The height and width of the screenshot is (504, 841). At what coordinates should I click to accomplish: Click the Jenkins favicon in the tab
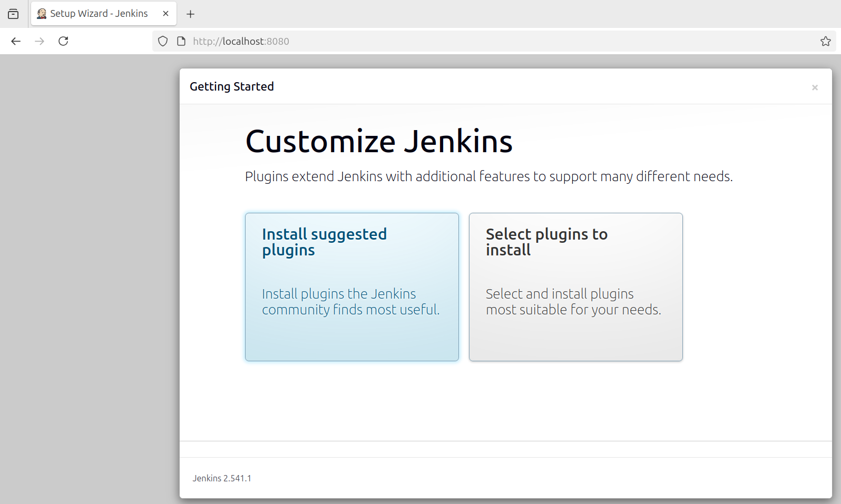pyautogui.click(x=42, y=14)
